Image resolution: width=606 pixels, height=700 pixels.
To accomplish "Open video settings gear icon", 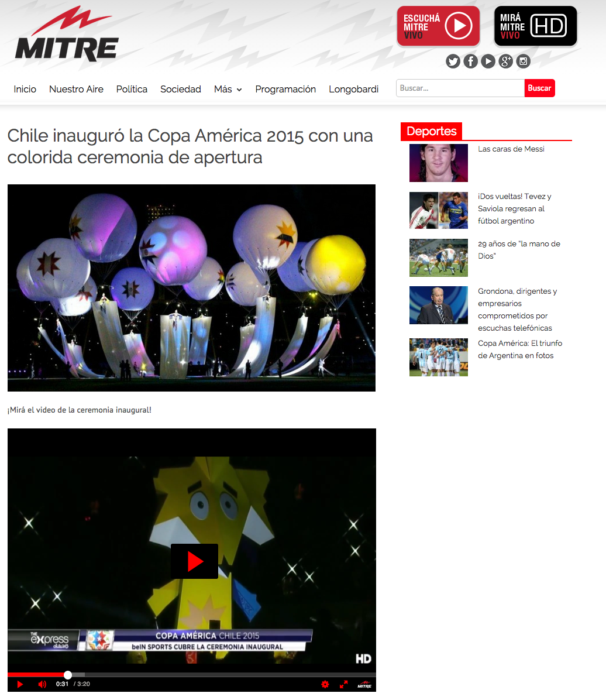I will pos(325,684).
